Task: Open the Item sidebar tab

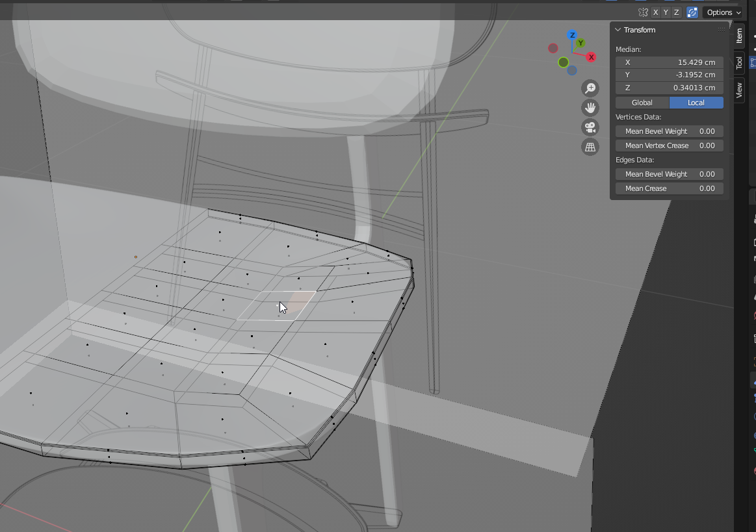Action: (x=740, y=36)
